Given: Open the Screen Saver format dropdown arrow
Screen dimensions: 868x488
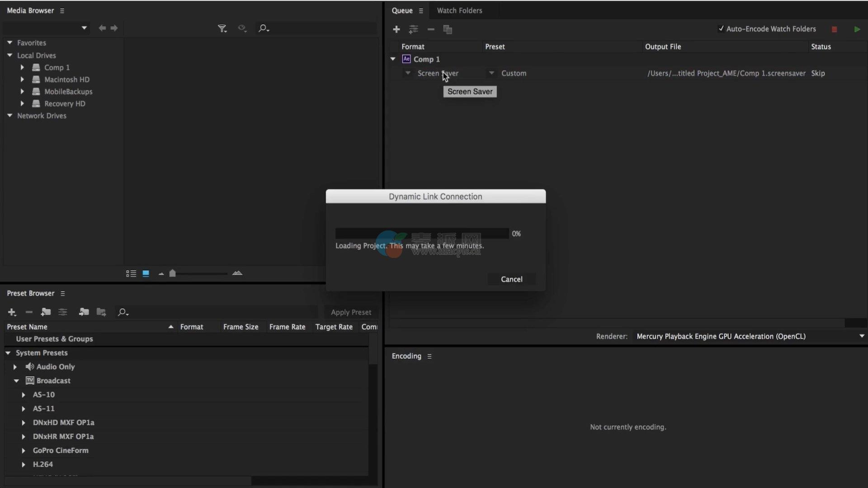Looking at the screenshot, I should (x=408, y=73).
